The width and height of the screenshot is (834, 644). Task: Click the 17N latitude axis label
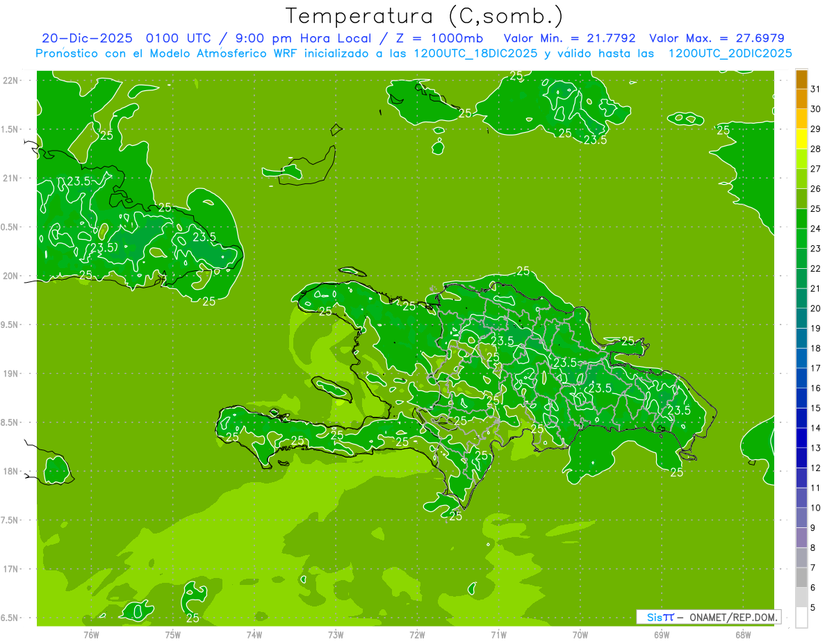(11, 569)
